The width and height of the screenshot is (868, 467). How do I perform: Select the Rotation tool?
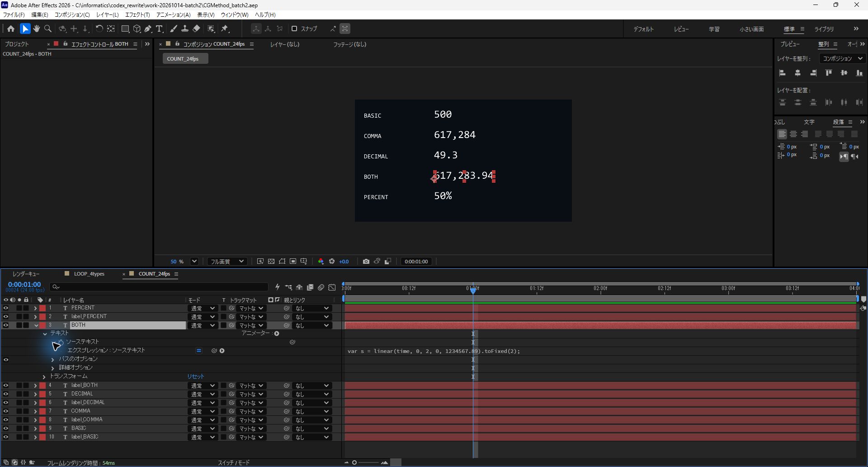[99, 29]
